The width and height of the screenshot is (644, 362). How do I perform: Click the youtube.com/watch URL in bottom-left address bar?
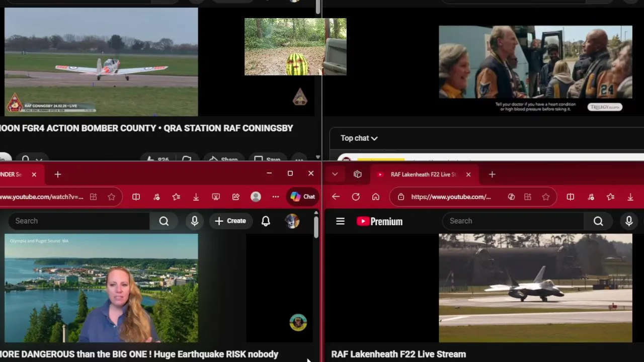pos(41,197)
